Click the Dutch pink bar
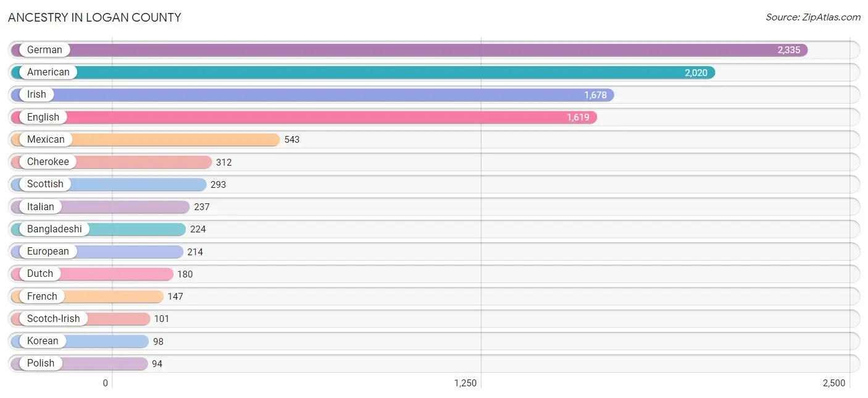The image size is (868, 398). (x=92, y=274)
